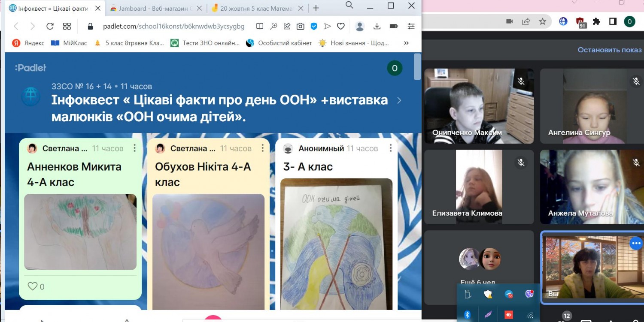The image size is (644, 322).
Task: Close the Інфоквест tab
Action: [x=97, y=8]
